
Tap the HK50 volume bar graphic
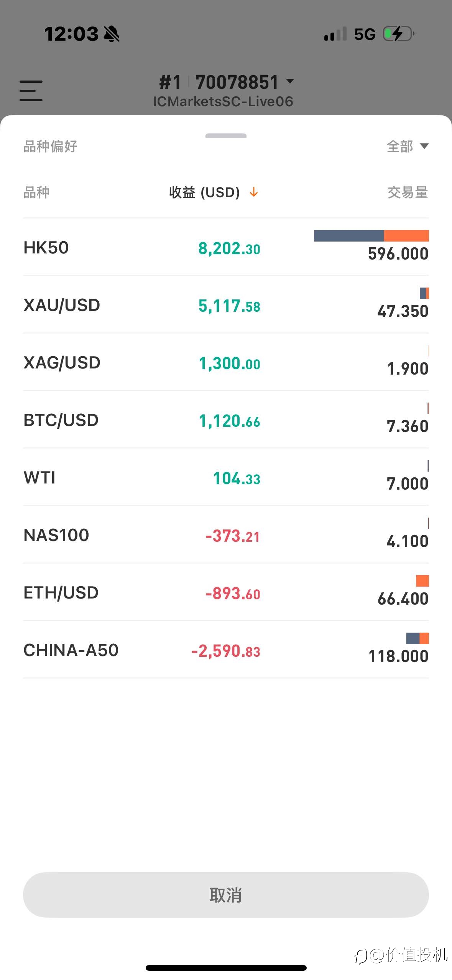click(371, 236)
